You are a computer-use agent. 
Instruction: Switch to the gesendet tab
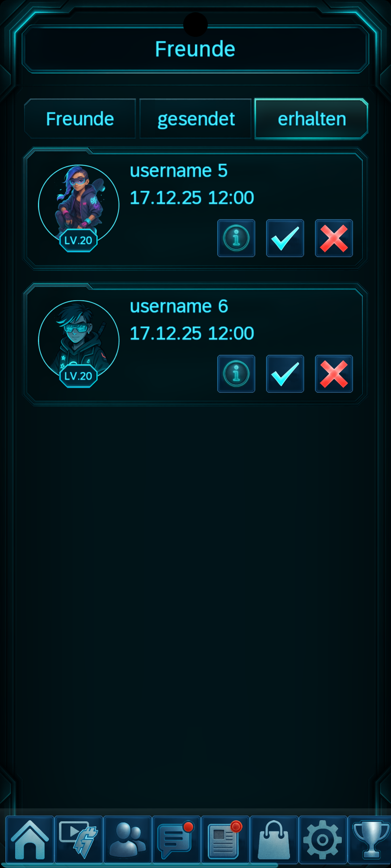[x=195, y=119]
